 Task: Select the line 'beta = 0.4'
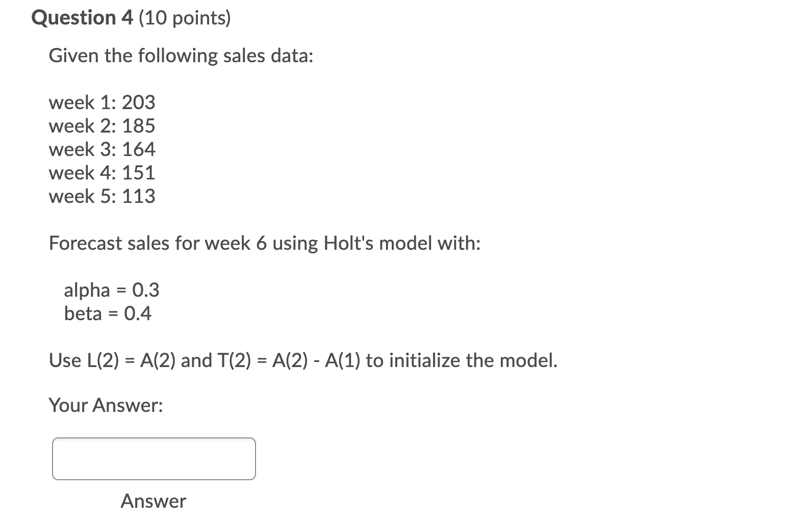click(108, 314)
